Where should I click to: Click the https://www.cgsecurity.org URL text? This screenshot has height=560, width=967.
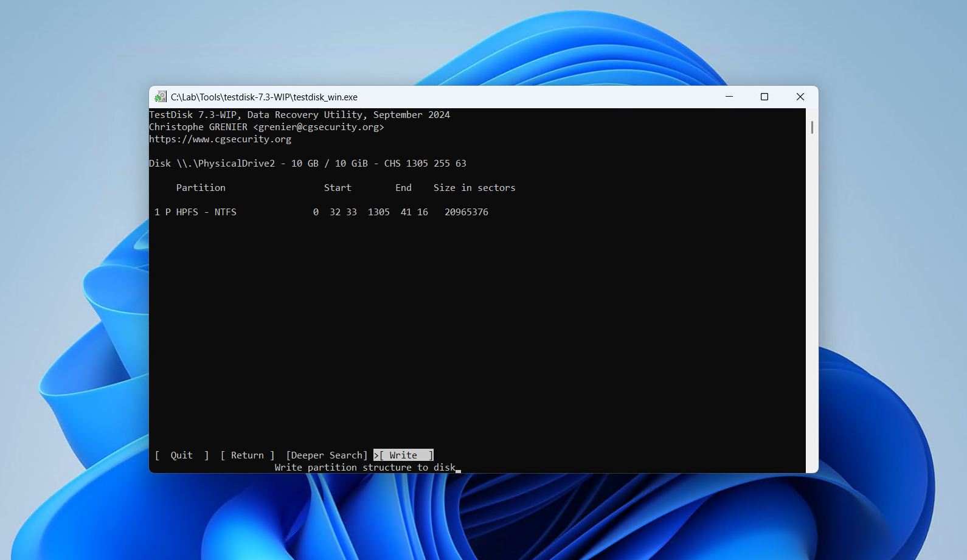pyautogui.click(x=220, y=139)
